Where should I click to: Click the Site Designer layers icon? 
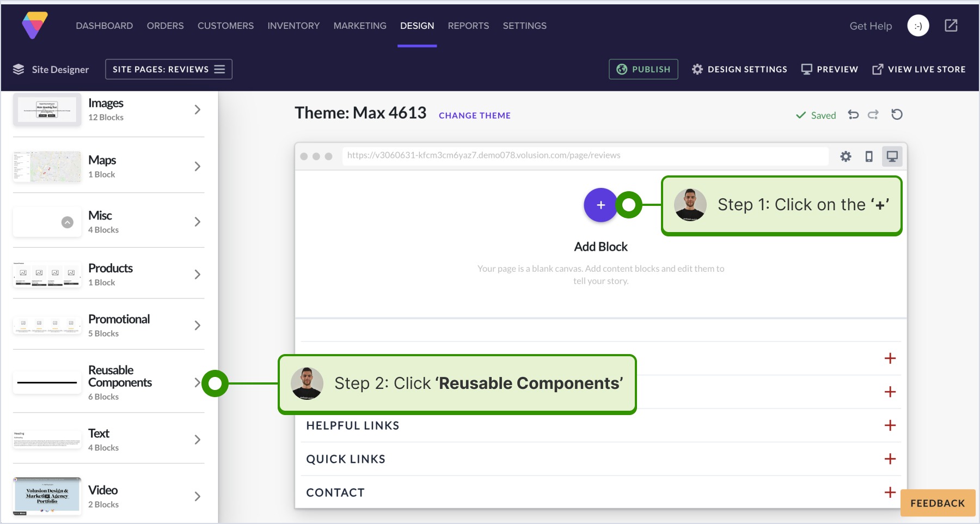19,69
